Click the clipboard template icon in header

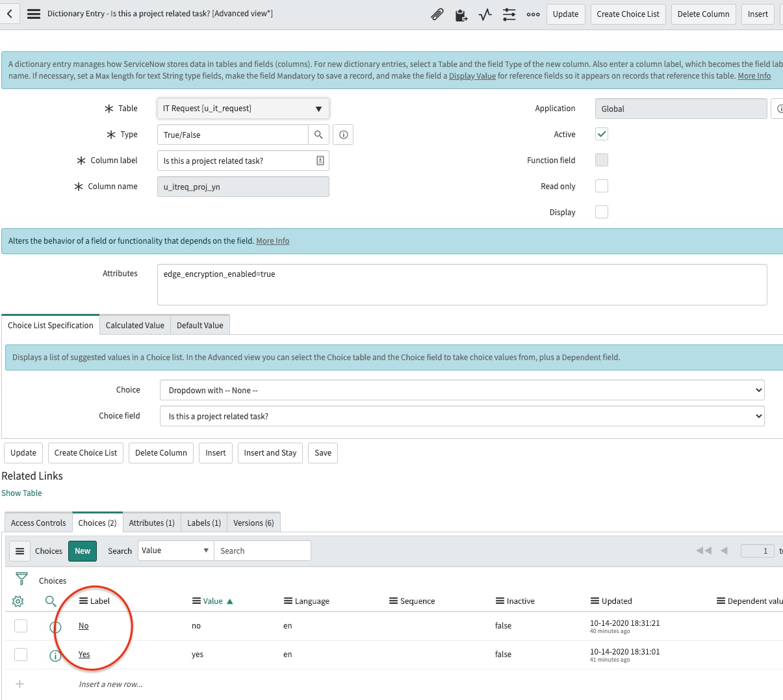coord(461,14)
